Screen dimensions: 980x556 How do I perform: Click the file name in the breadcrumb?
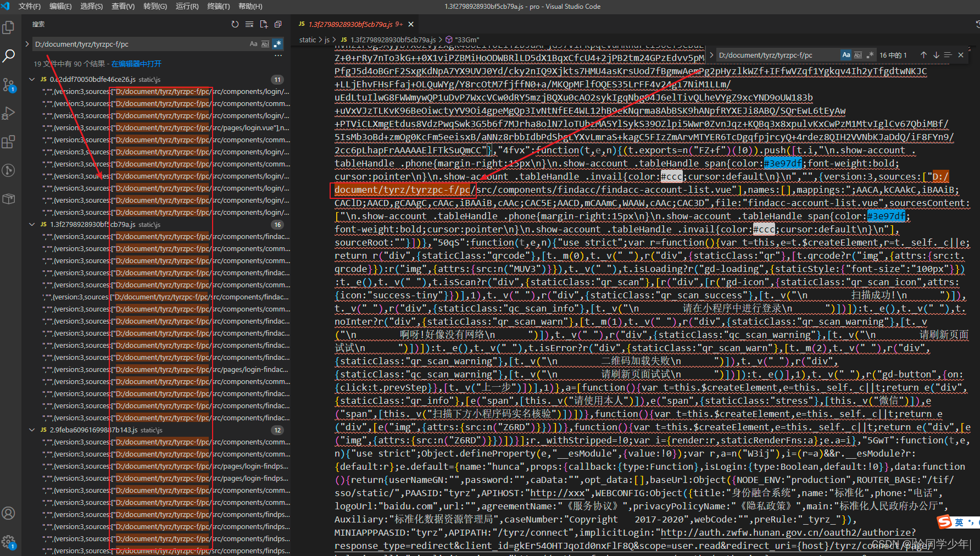tap(393, 40)
